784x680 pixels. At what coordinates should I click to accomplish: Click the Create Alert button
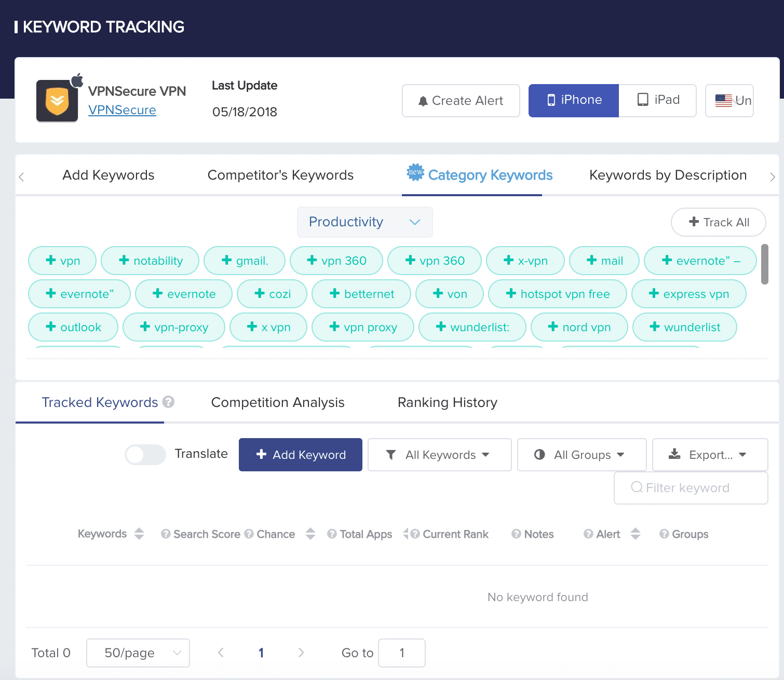[x=461, y=101]
